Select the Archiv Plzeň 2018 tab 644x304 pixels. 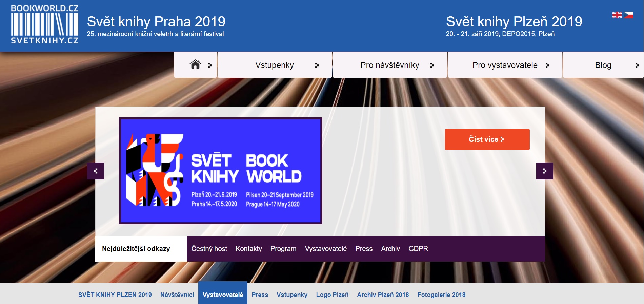click(383, 295)
